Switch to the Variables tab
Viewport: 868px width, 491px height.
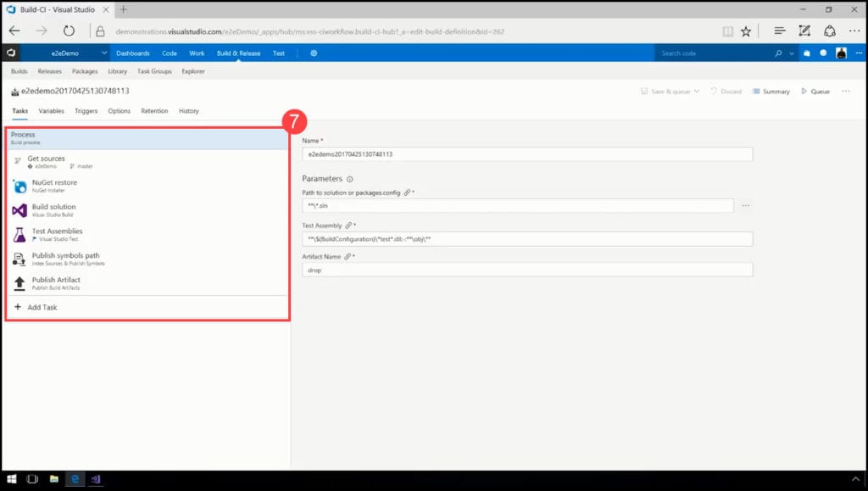pyautogui.click(x=52, y=111)
